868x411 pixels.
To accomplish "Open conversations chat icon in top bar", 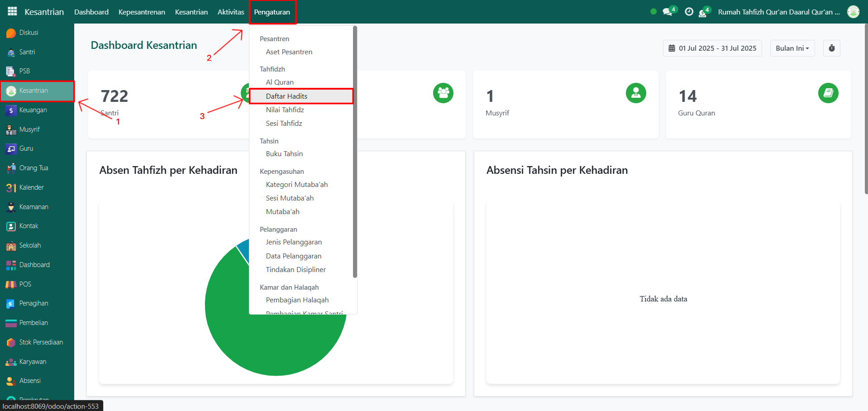I will 667,12.
